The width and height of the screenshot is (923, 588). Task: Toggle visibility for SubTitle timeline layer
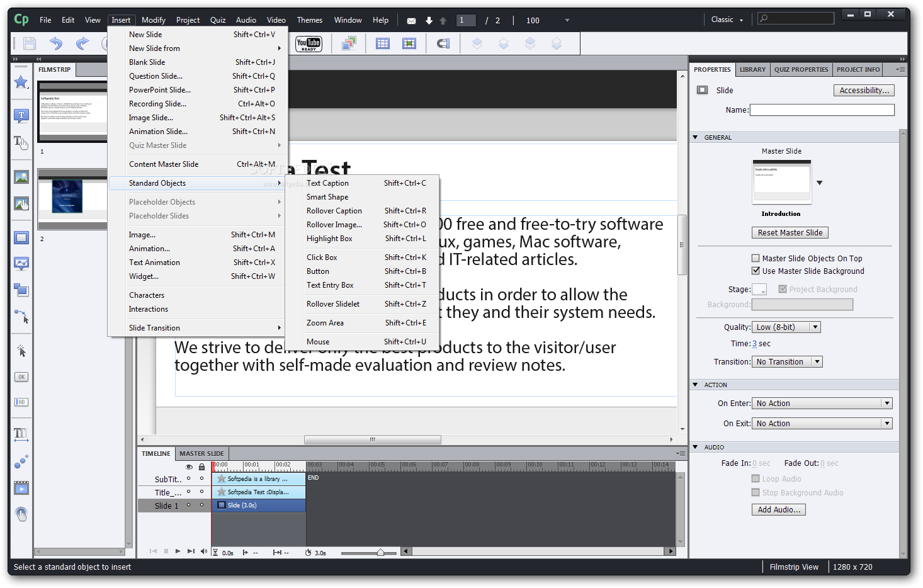(188, 479)
